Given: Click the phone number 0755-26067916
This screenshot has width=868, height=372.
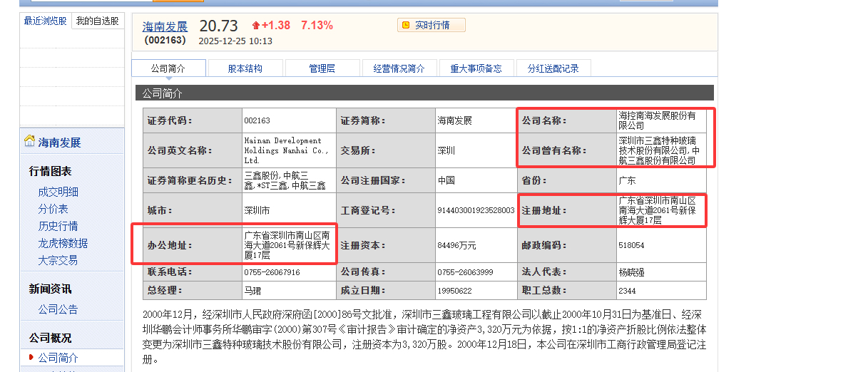Looking at the screenshot, I should 272,272.
